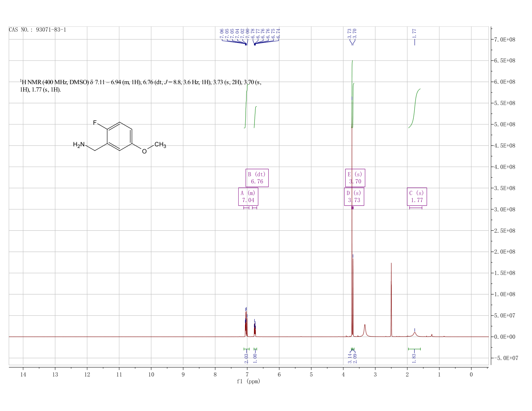Viewport: 532px width, 411px height.
Task: Click the peak label 3.70 at top
Action: (x=355, y=33)
